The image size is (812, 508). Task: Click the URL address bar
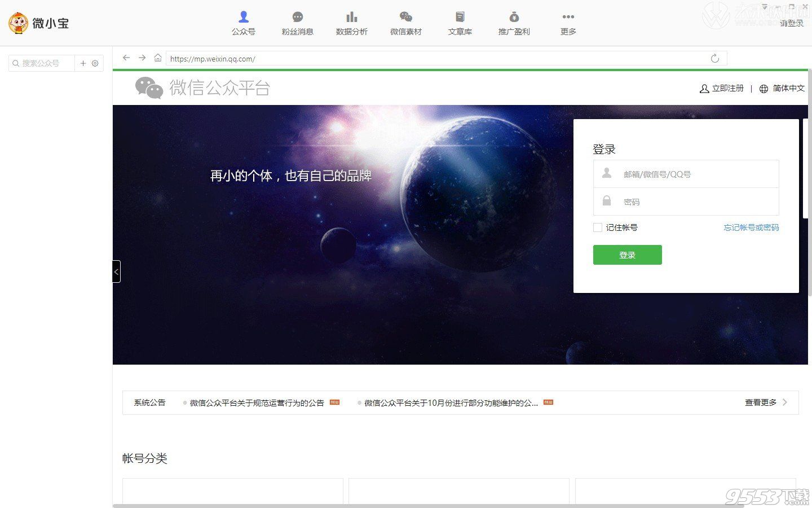(x=446, y=59)
